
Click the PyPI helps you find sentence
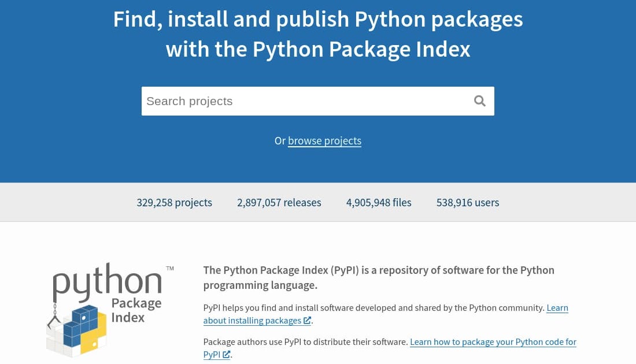[x=374, y=308]
